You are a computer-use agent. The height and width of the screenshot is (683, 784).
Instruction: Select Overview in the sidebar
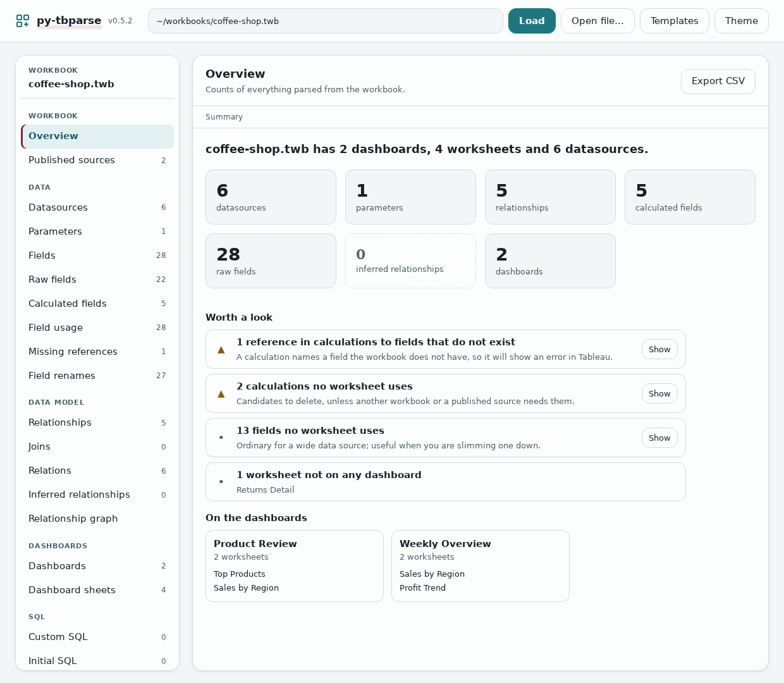click(97, 137)
